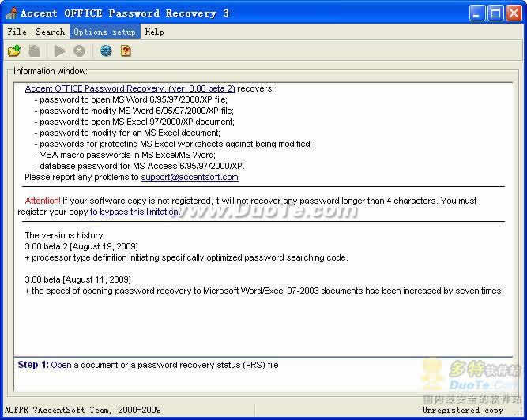Open the Options setup menu
527x420 pixels.
105,32
